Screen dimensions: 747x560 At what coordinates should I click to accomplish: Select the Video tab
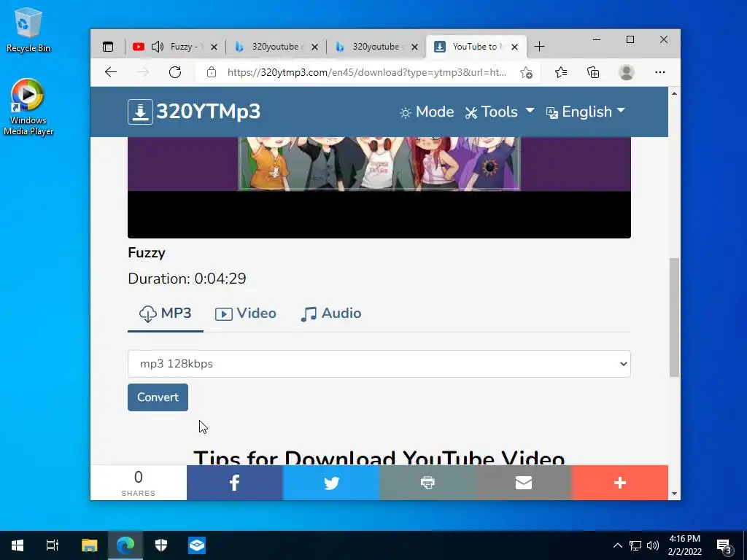click(x=245, y=314)
